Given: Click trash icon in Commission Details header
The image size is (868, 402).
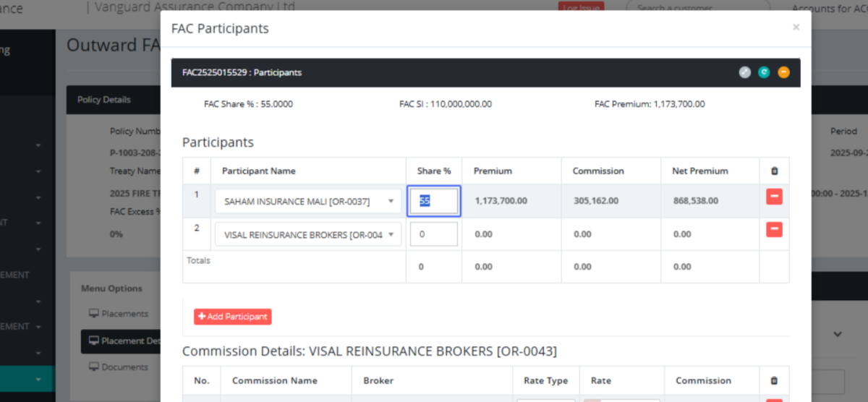Looking at the screenshot, I should tap(774, 381).
